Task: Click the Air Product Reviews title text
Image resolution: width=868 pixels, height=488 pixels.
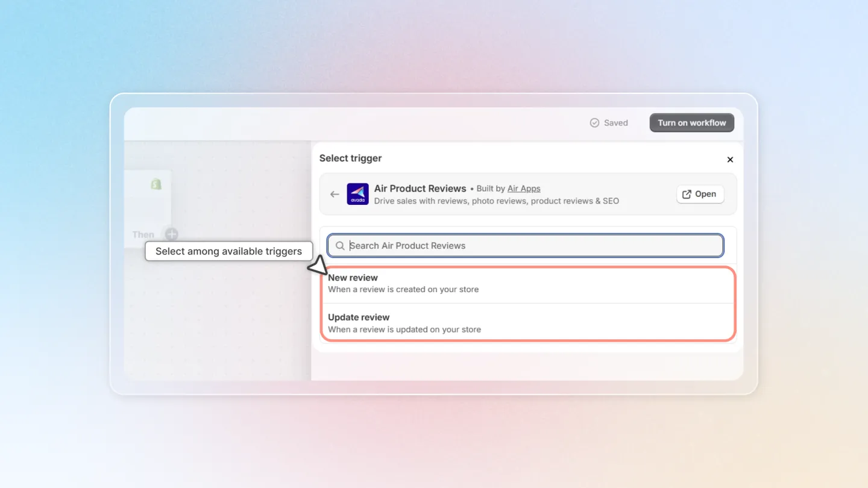Action: click(x=420, y=189)
